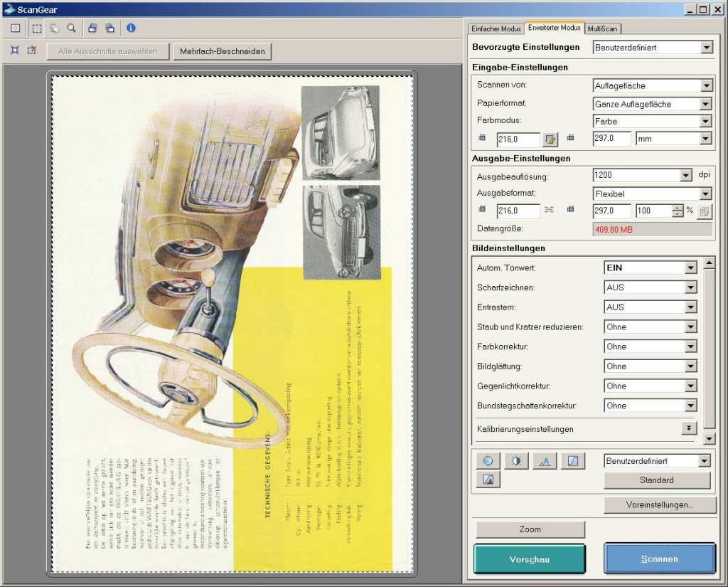
Task: Open the tone curve settings tool
Action: click(x=573, y=460)
